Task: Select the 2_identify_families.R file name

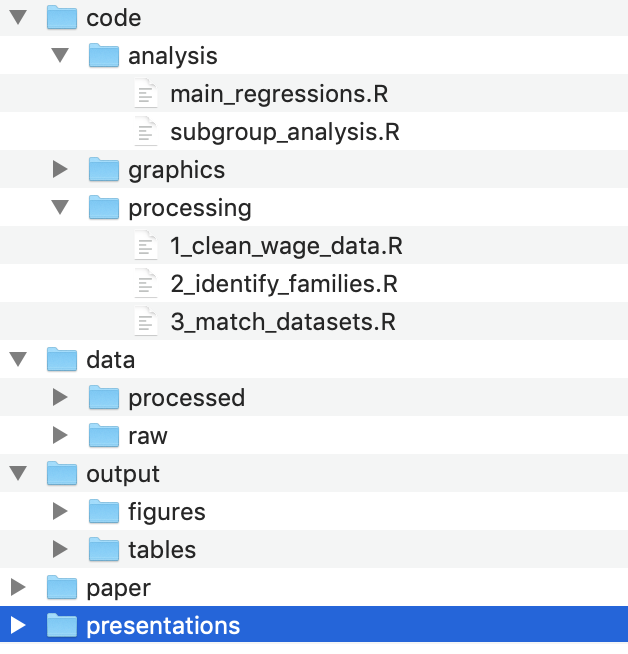Action: pyautogui.click(x=284, y=284)
